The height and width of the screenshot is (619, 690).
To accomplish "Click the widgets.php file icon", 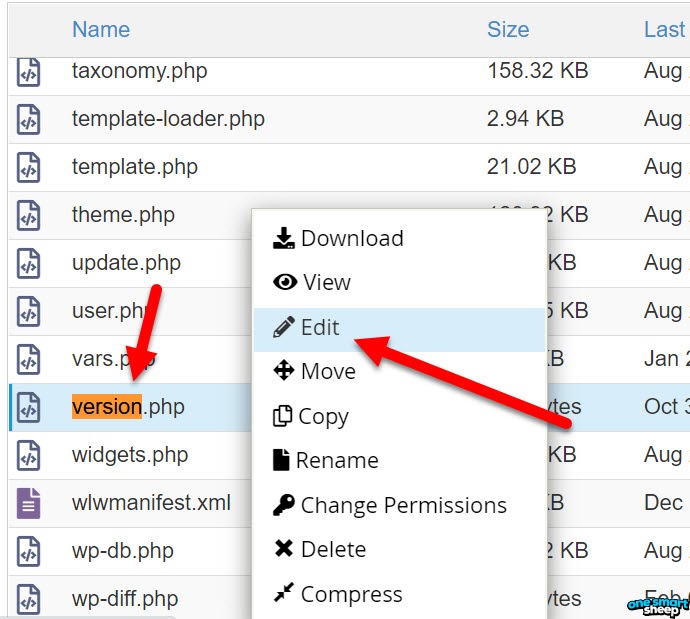I will tap(29, 455).
